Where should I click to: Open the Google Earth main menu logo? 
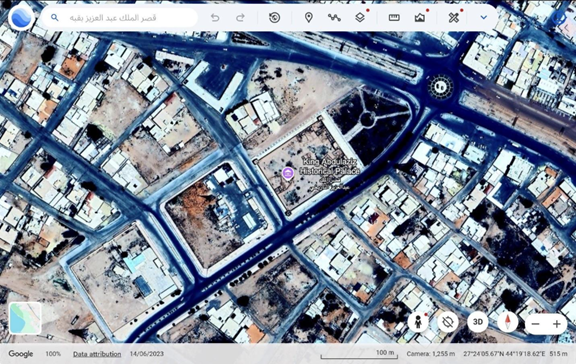(x=21, y=17)
